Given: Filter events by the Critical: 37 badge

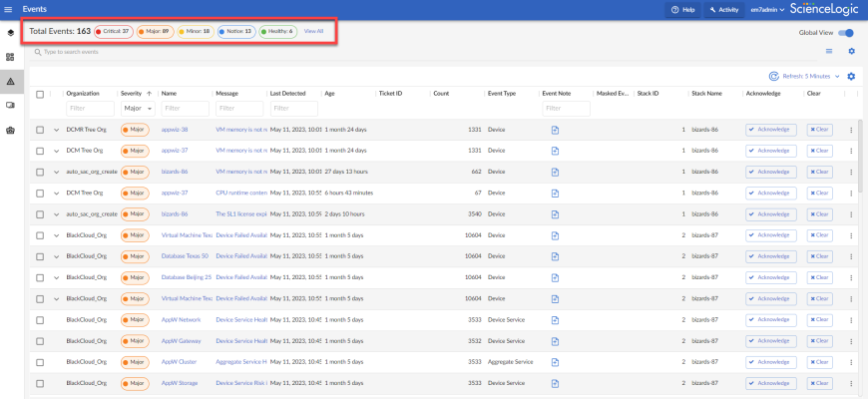Looking at the screenshot, I should (112, 32).
